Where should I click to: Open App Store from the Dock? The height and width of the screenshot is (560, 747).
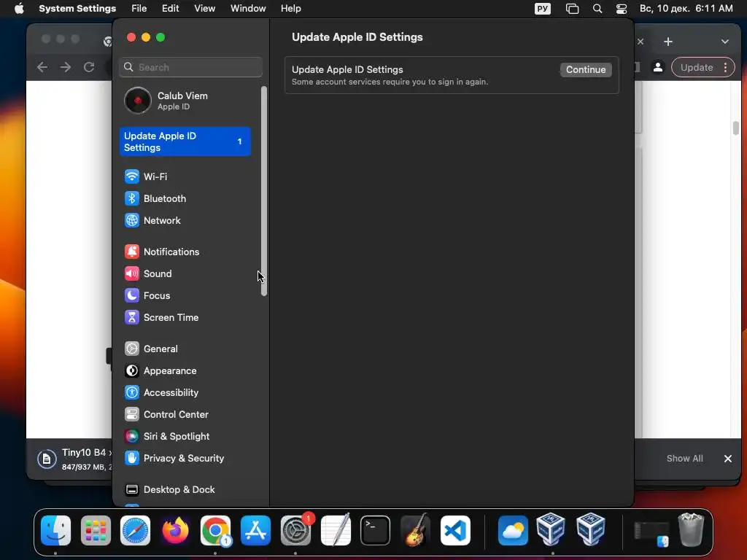(x=255, y=531)
